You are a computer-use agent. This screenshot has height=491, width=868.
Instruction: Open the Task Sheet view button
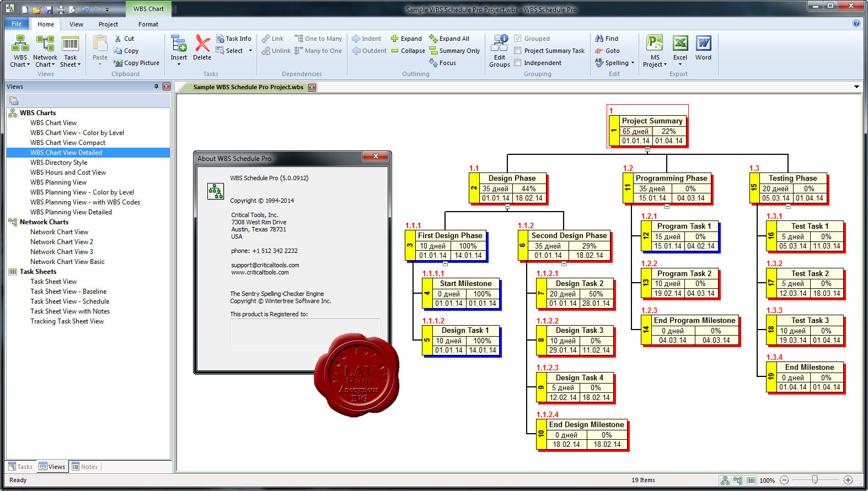tap(71, 51)
